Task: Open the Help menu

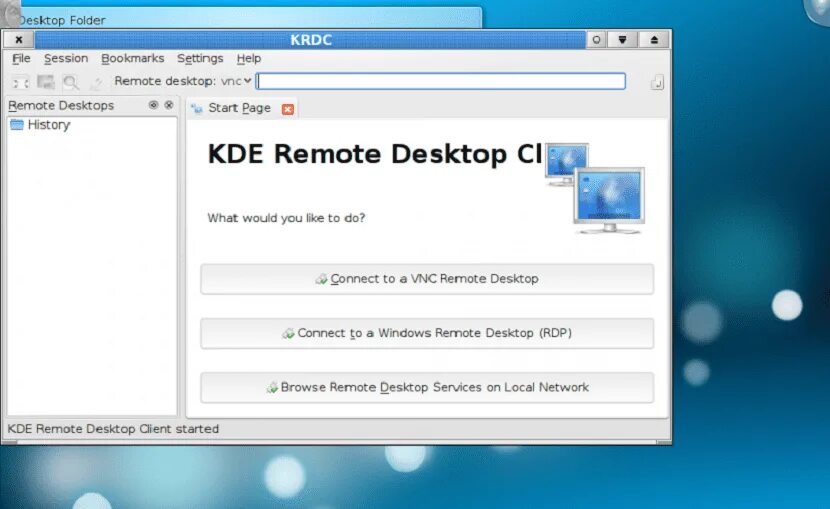Action: coord(248,58)
